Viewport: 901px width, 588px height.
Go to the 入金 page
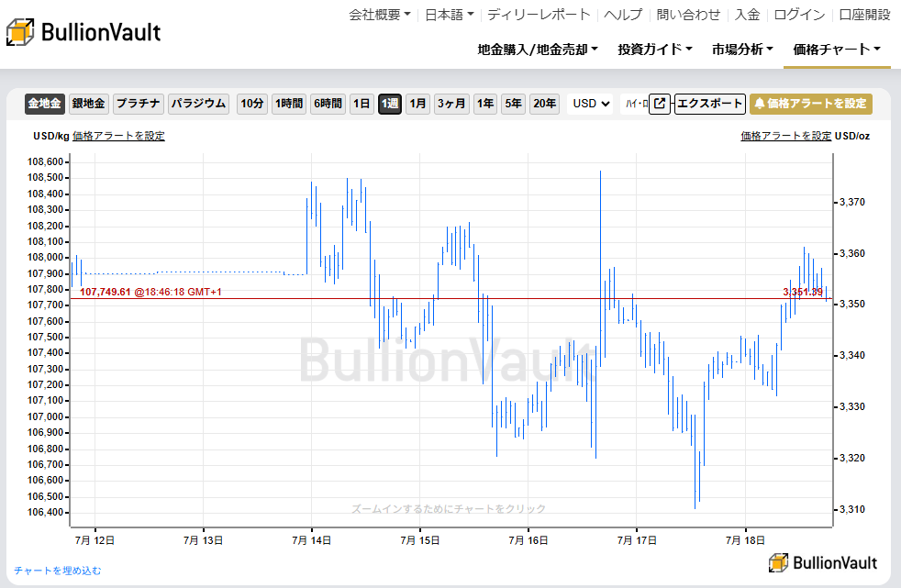point(747,15)
